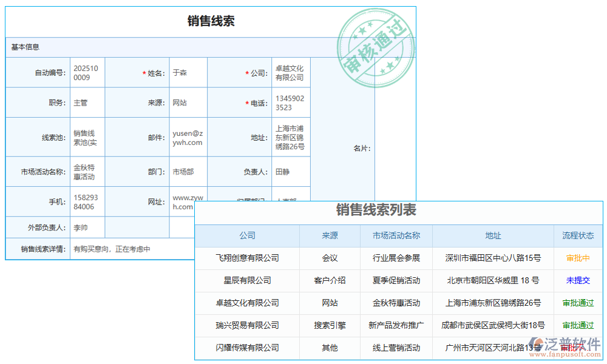Open the 部门 selector showing 市场部
This screenshot has height=364, width=607.
click(x=188, y=172)
